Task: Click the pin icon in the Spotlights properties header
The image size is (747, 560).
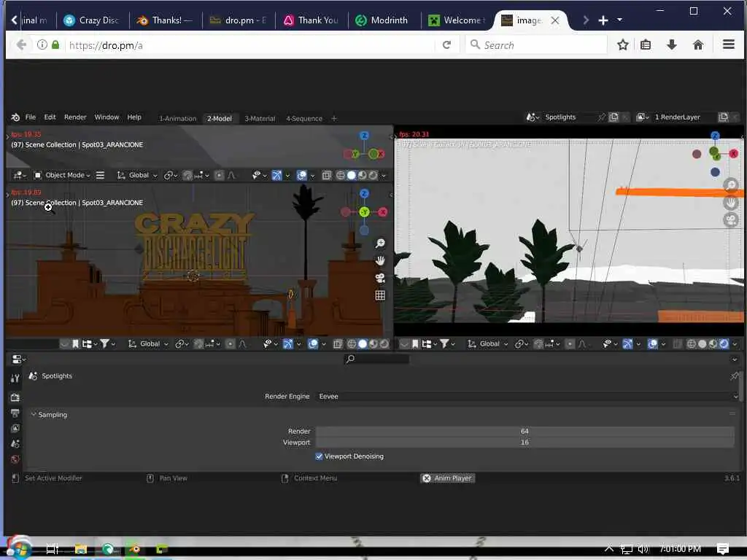Action: (x=734, y=376)
